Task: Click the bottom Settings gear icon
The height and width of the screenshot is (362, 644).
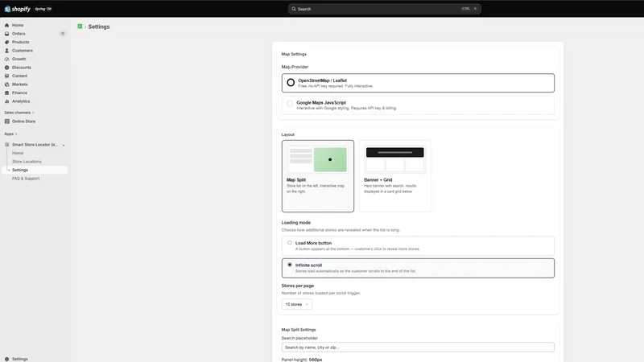Action: click(6, 359)
